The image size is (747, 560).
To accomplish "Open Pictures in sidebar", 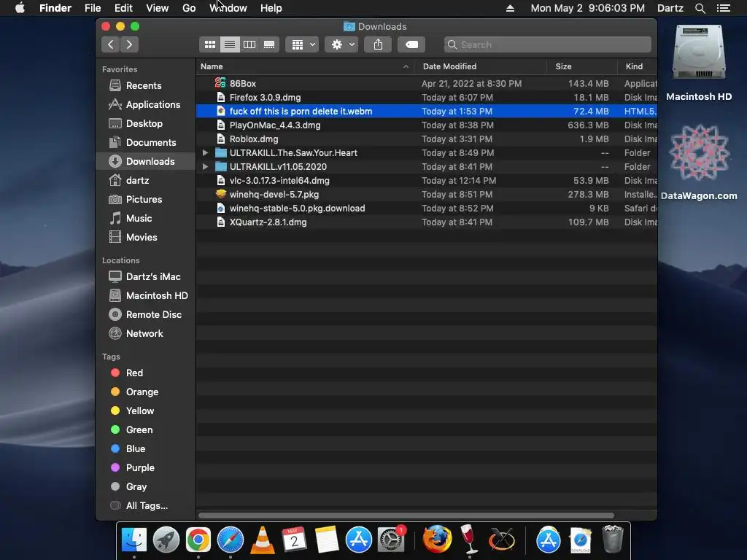I will click(145, 200).
